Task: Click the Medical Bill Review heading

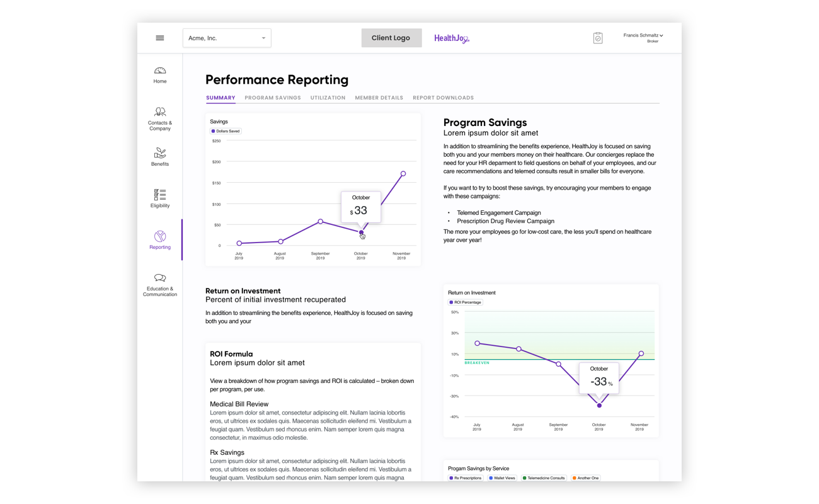Action: pyautogui.click(x=239, y=404)
